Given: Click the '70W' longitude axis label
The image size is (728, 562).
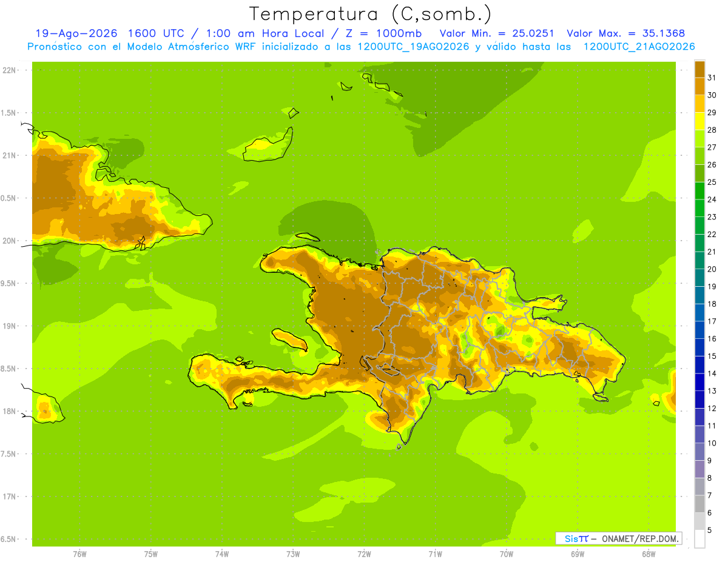Looking at the screenshot, I should click(x=507, y=554).
